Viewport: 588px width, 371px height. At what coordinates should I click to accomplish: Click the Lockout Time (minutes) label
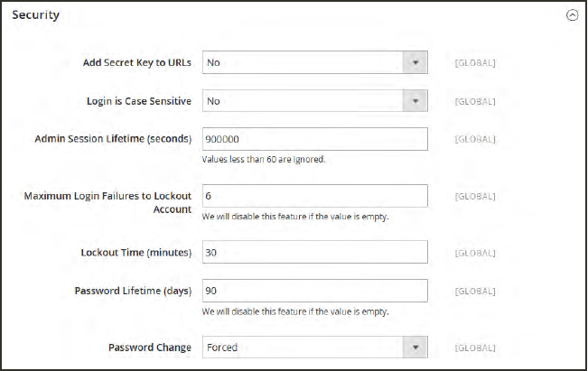(135, 252)
